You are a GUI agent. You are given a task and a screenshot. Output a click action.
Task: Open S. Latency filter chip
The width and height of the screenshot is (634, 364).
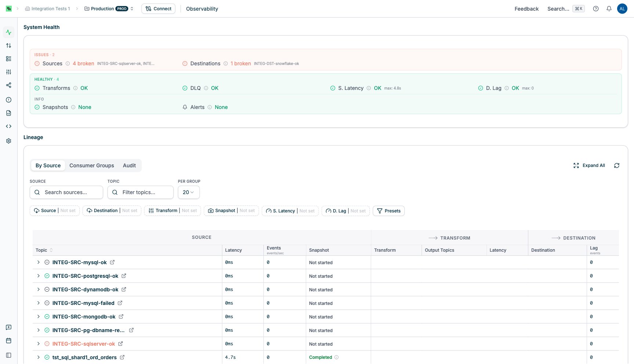[290, 211]
